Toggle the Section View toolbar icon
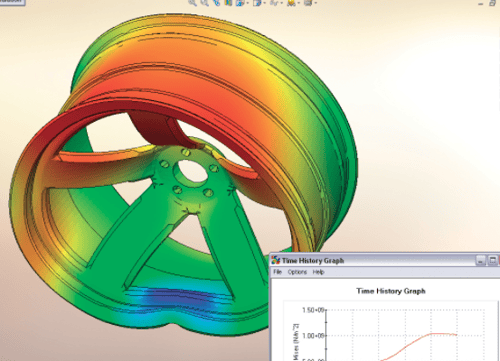This screenshot has height=361, width=500. point(228,2)
